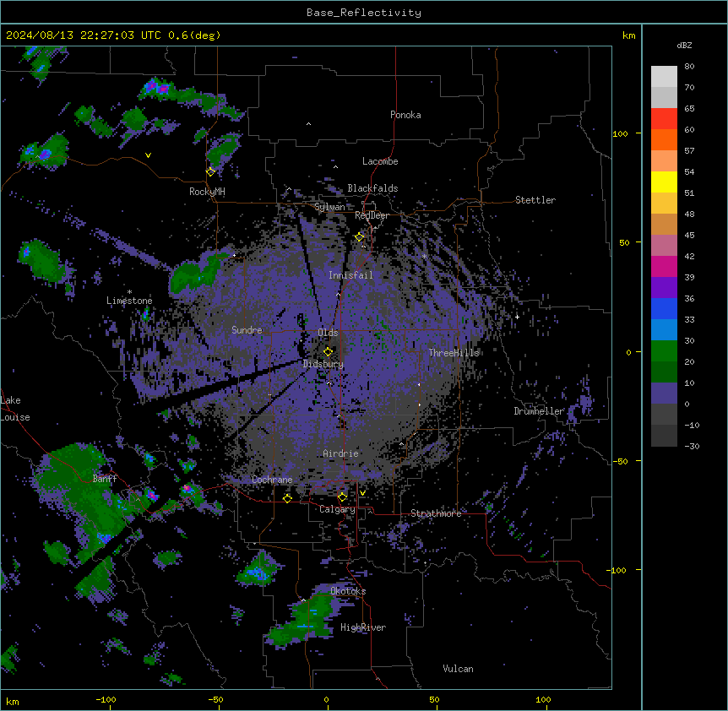728x711 pixels.
Task: Click the Sylvan label
Action: 329,207
